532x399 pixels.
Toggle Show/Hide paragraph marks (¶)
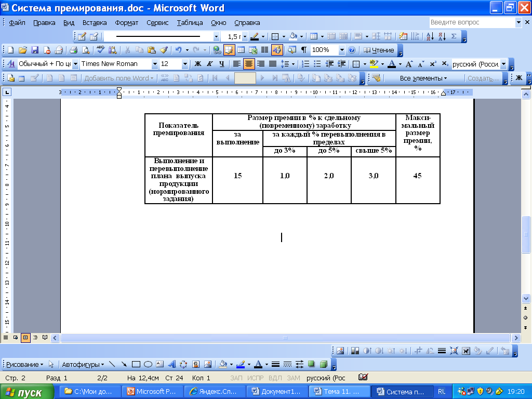(303, 50)
